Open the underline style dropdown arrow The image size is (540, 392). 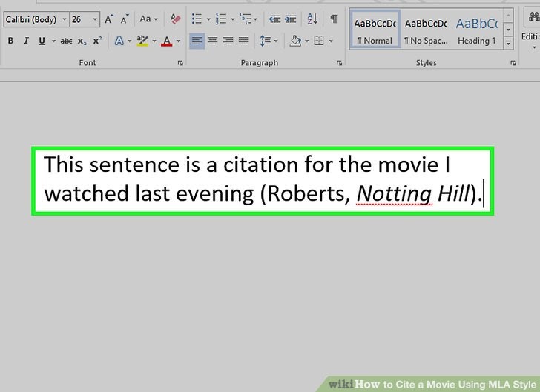point(53,41)
